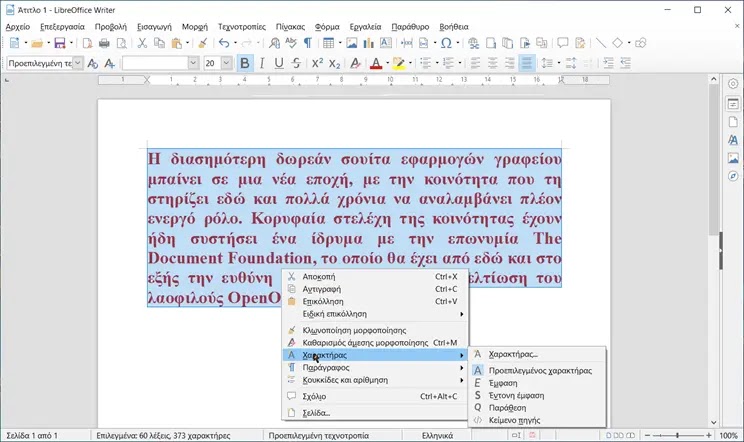The image size is (744, 442).
Task: Open the font color dropdown arrow
Action: pos(388,63)
